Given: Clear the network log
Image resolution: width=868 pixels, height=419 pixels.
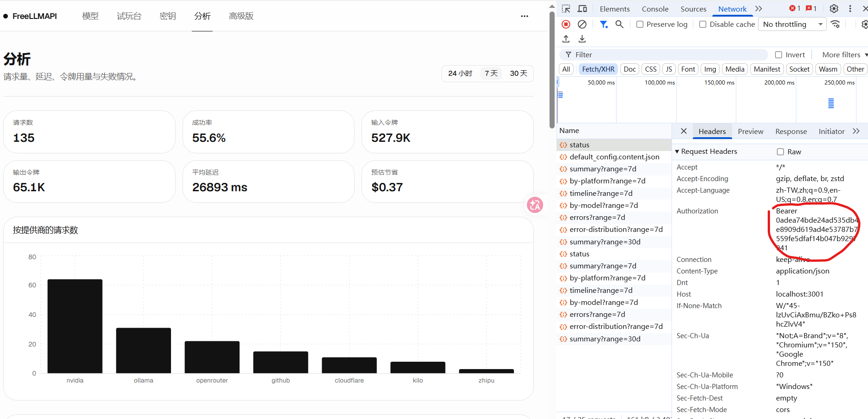Looking at the screenshot, I should [582, 24].
